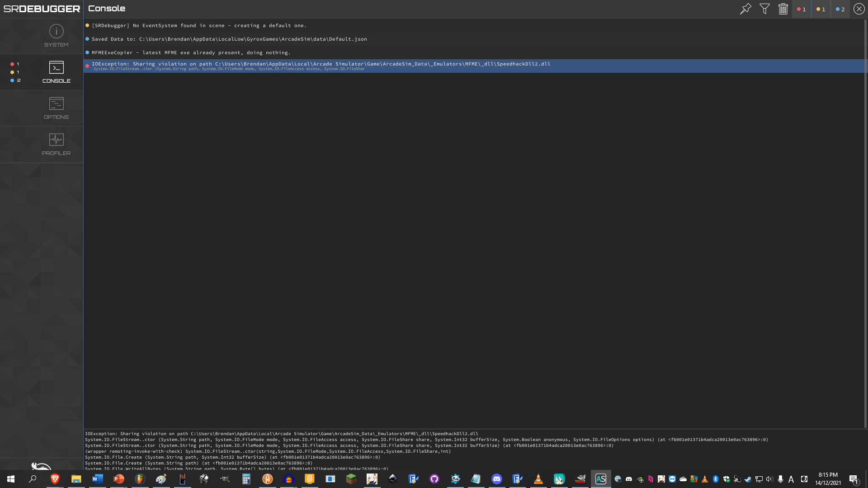Image resolution: width=868 pixels, height=488 pixels.
Task: Clear console using trash icon
Action: click(x=783, y=9)
